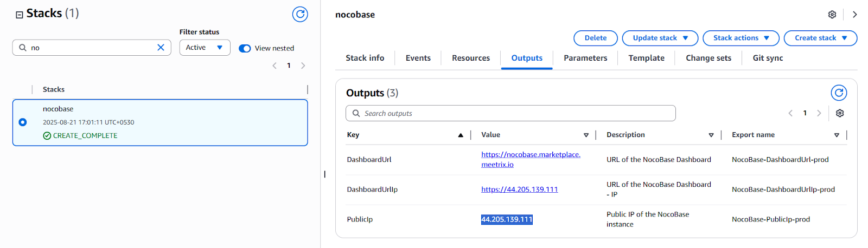
Task: Open the Create stack dropdown
Action: click(820, 38)
